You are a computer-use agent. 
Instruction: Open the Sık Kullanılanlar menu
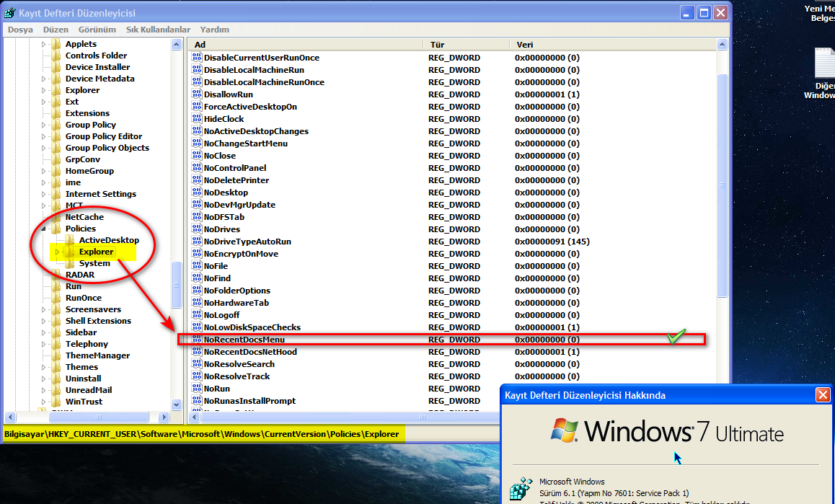coord(158,30)
